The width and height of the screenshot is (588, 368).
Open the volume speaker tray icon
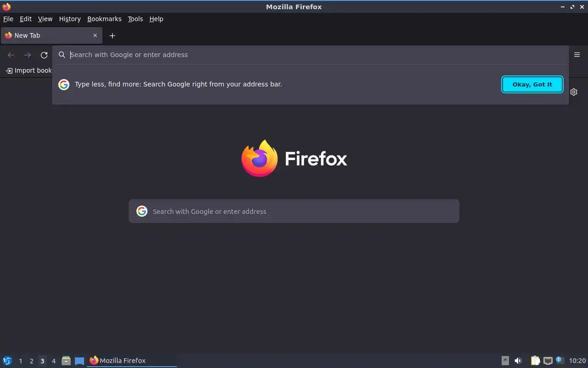pyautogui.click(x=518, y=361)
